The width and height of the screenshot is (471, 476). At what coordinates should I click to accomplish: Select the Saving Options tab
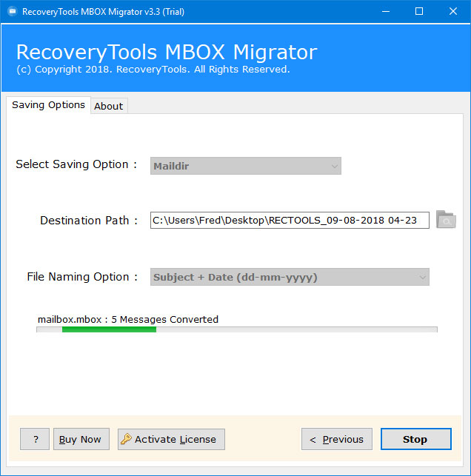(x=48, y=105)
